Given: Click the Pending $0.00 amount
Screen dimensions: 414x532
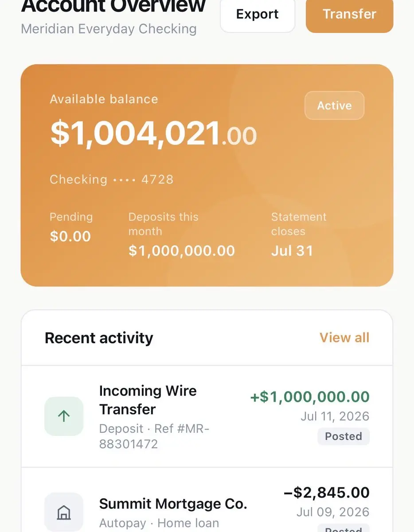Looking at the screenshot, I should (70, 236).
